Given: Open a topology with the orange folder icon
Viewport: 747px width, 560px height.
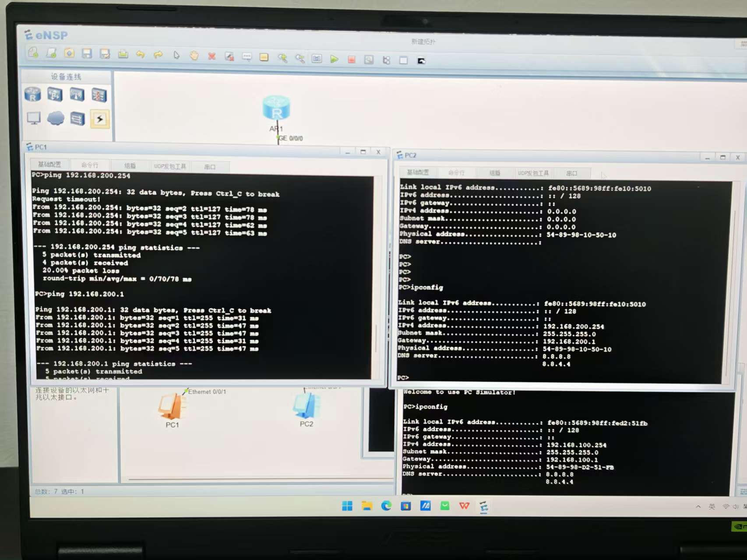Looking at the screenshot, I should 69,53.
